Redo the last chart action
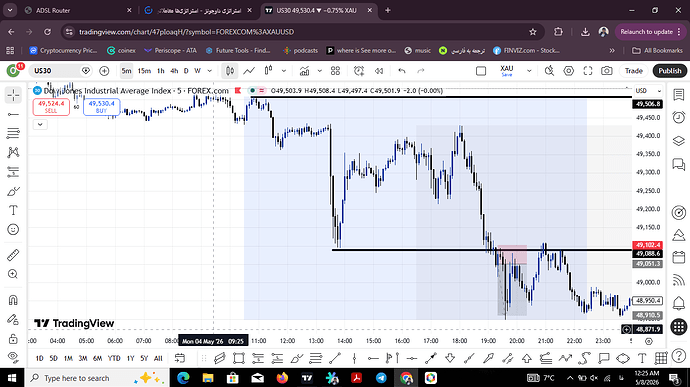The height and width of the screenshot is (387, 690). coord(421,71)
